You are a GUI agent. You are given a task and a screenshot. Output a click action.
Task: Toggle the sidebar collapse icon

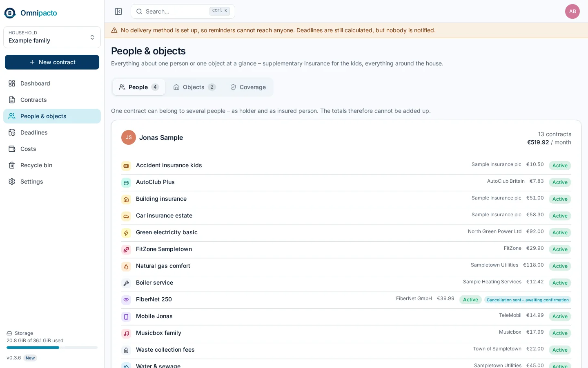[118, 11]
